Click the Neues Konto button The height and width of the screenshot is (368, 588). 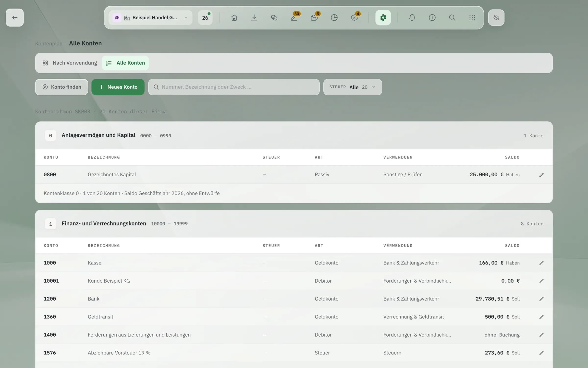(x=118, y=87)
